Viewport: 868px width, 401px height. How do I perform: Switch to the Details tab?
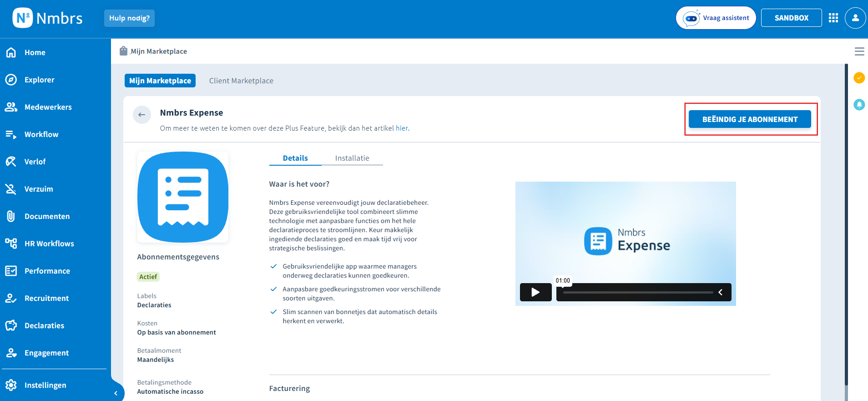click(x=295, y=158)
